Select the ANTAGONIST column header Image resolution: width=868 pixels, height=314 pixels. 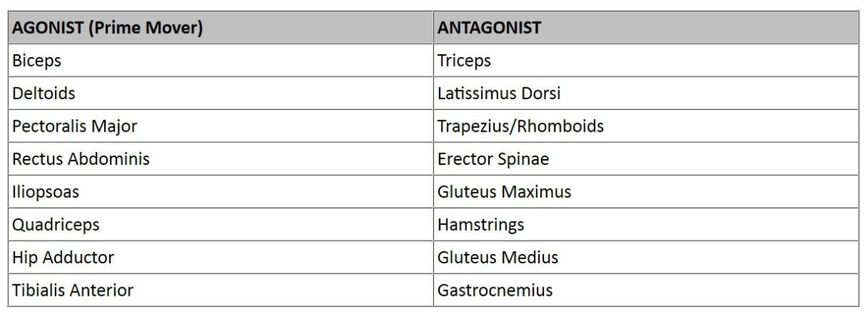pyautogui.click(x=489, y=28)
